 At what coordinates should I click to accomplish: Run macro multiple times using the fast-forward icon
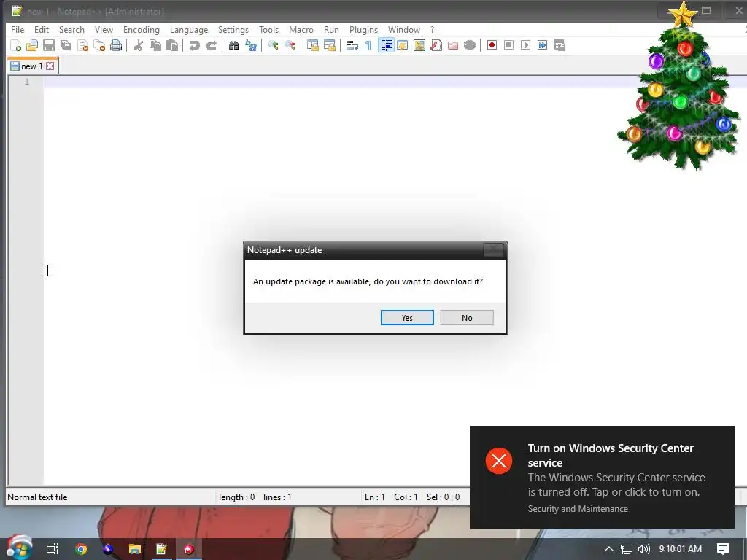542,45
